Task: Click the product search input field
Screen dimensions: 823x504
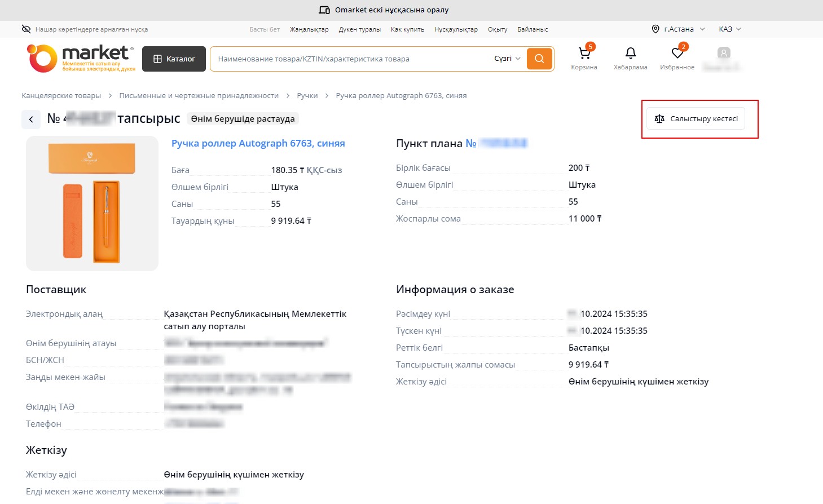Action: coord(350,59)
